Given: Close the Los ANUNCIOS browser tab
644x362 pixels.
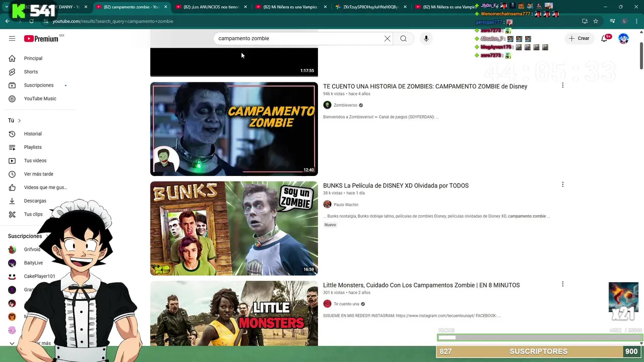Looking at the screenshot, I should (245, 7).
